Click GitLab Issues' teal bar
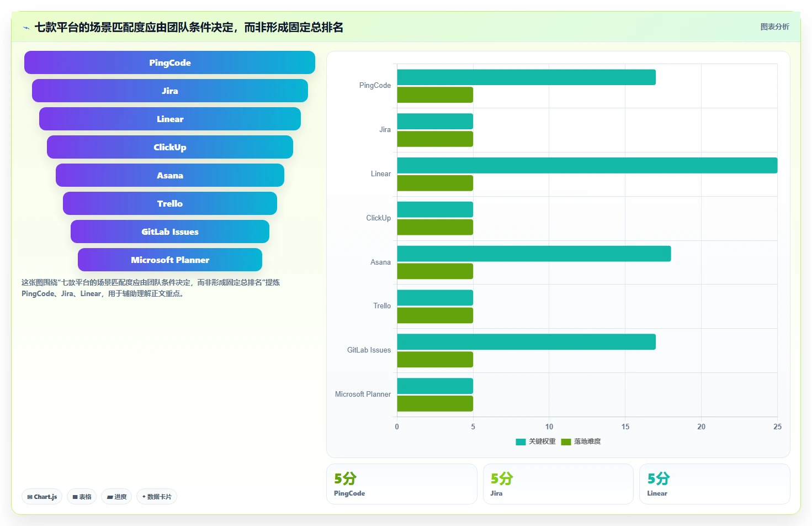Image resolution: width=812 pixels, height=526 pixels. [x=526, y=342]
